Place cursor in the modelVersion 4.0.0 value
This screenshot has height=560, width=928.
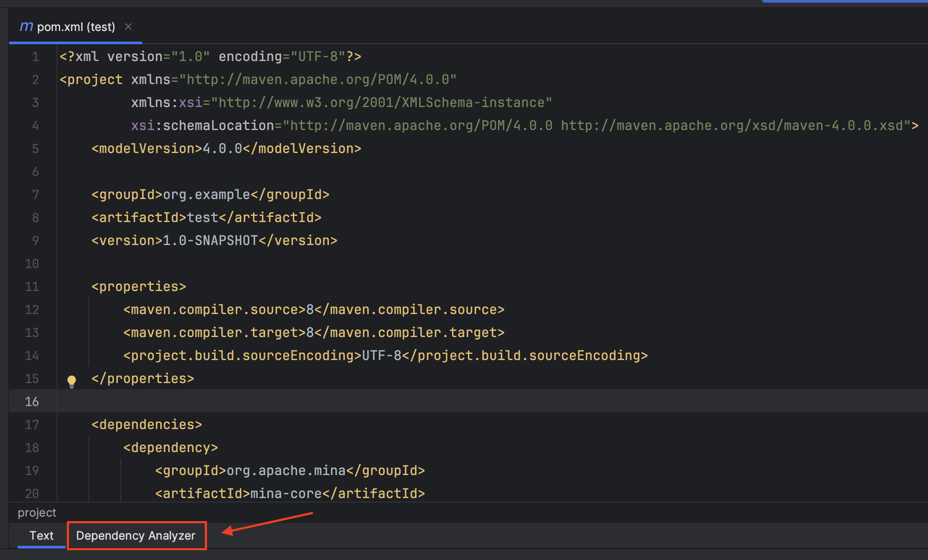click(x=222, y=149)
